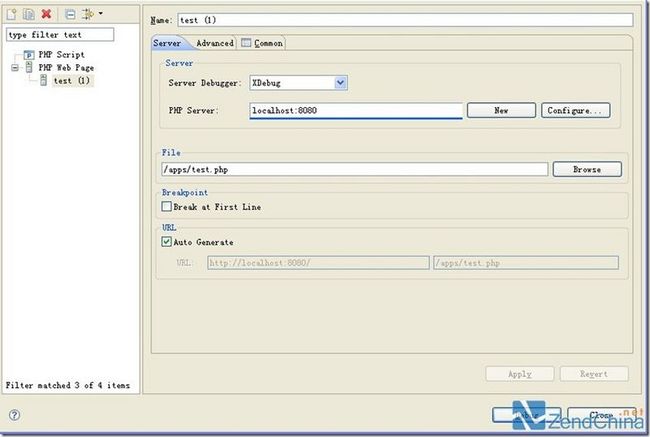
Task: Click the Browse button
Action: click(x=587, y=169)
